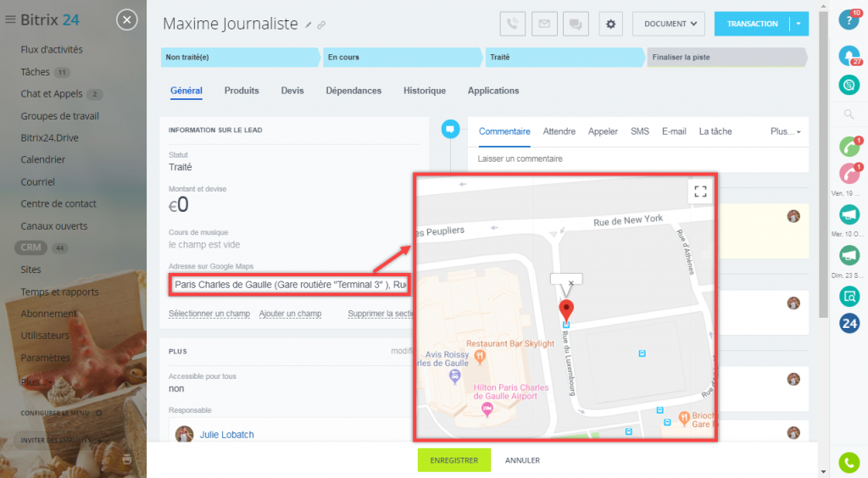Open Calendrier in the sidebar
Screen dimensions: 868x478
pos(42,160)
